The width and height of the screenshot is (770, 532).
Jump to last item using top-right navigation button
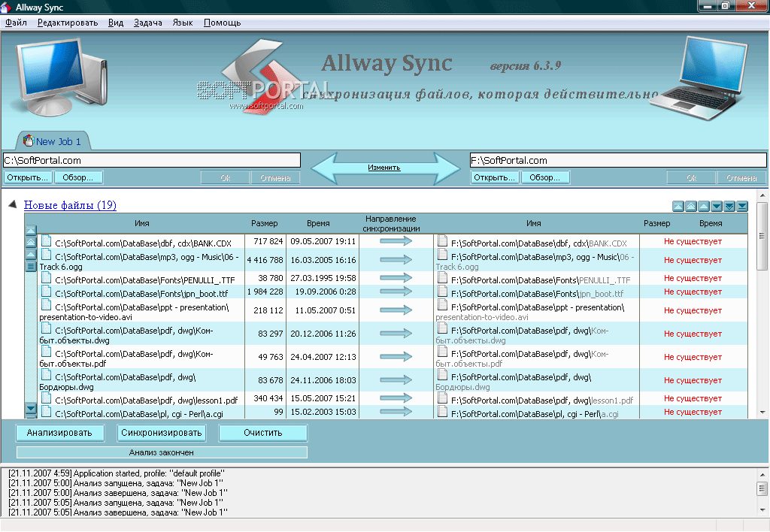[x=742, y=206]
